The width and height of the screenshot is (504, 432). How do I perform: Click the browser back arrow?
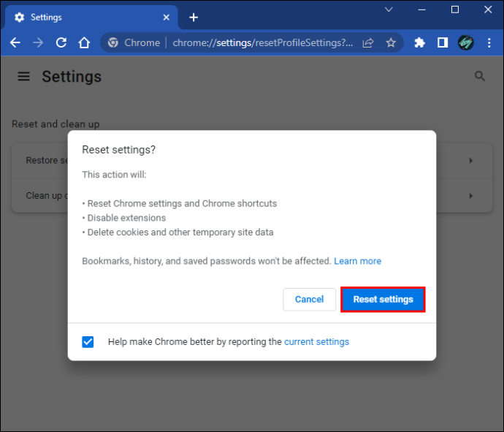pos(15,42)
